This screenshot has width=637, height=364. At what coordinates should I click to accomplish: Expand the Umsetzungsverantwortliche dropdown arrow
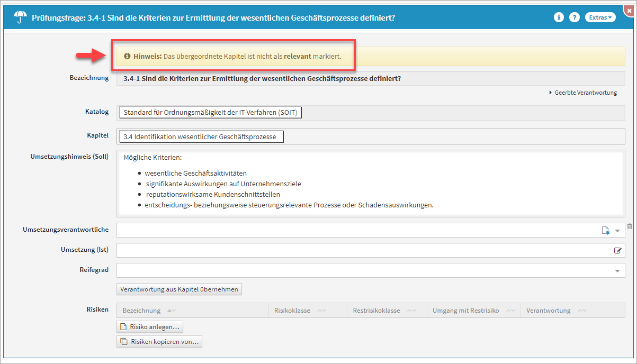(x=617, y=231)
